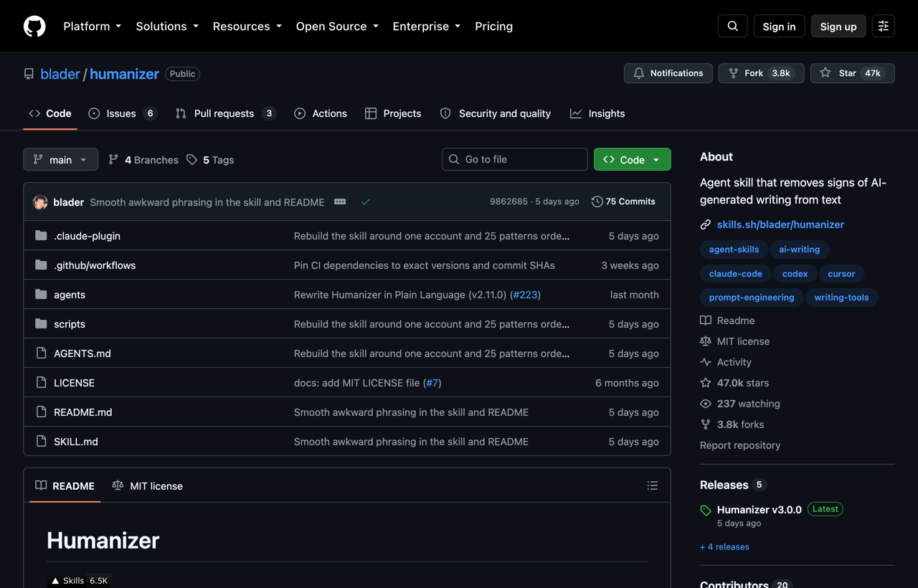
Task: Star the humanizer repository
Action: [852, 73]
